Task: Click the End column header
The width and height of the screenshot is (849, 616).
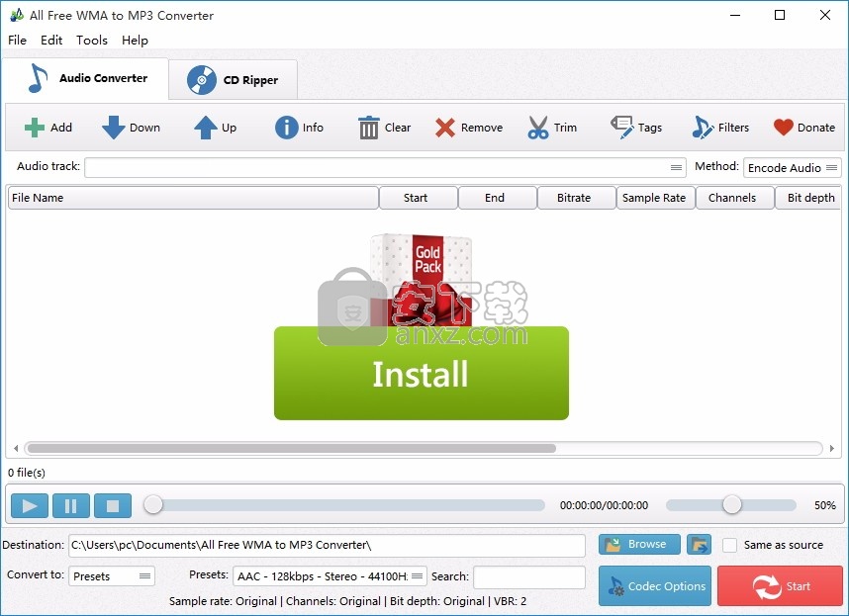Action: pyautogui.click(x=497, y=198)
